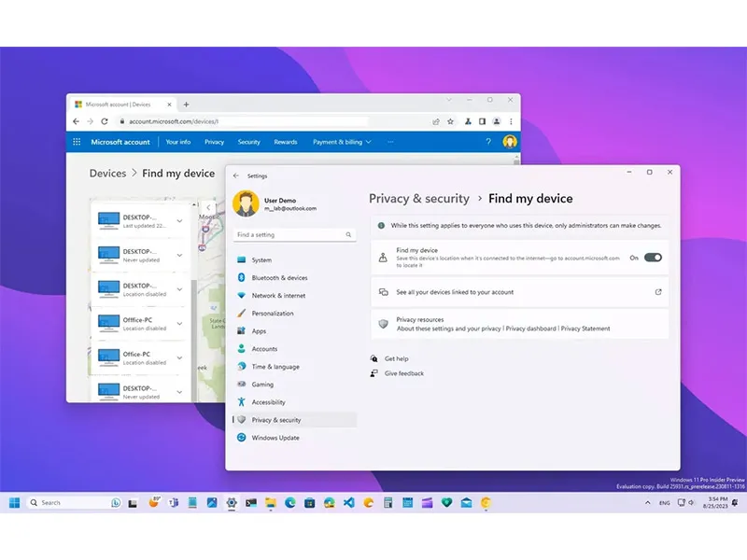Open the Payment & billing dropdown

click(342, 142)
